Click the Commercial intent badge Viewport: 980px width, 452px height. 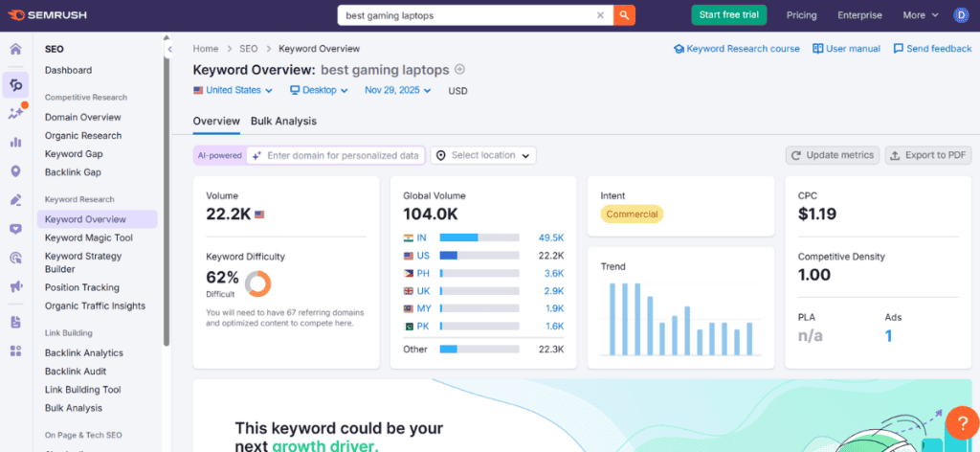tap(632, 214)
